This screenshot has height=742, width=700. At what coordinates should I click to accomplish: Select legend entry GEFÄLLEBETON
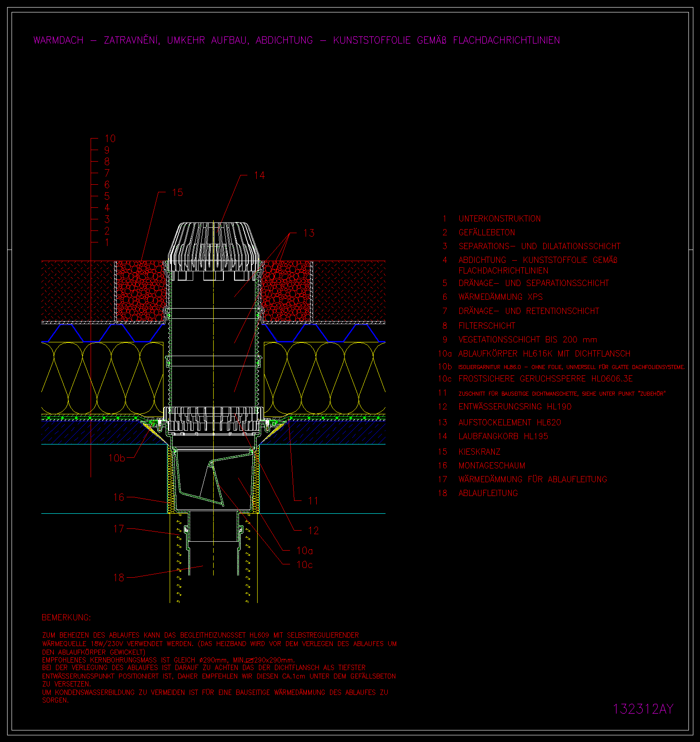486,232
